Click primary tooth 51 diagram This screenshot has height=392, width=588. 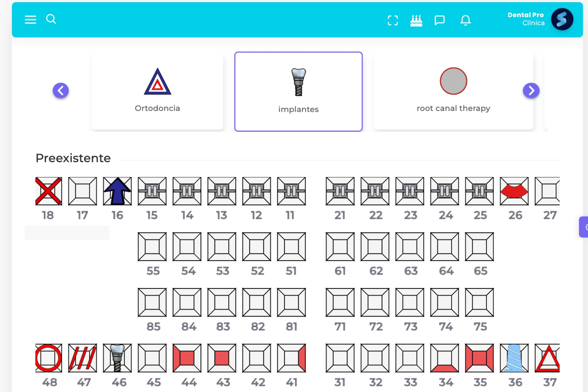[292, 247]
